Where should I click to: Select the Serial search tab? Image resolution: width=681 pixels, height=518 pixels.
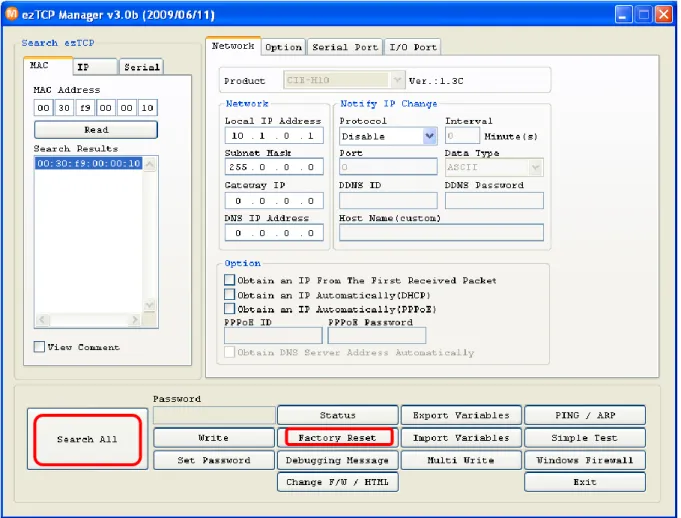[141, 67]
